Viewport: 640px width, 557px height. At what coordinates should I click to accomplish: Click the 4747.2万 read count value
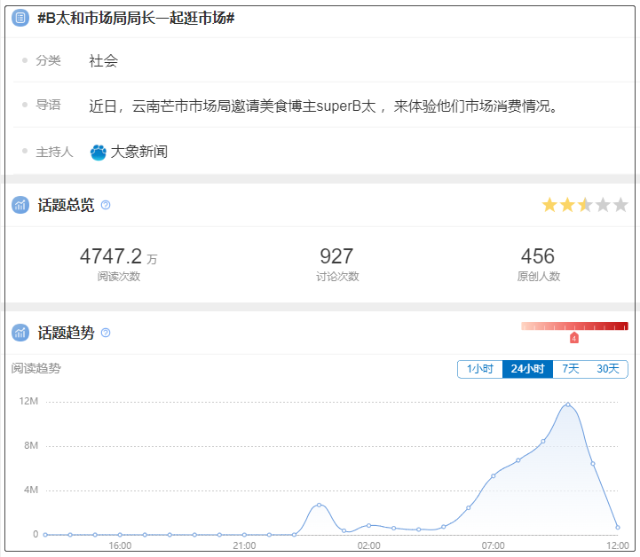coord(118,257)
